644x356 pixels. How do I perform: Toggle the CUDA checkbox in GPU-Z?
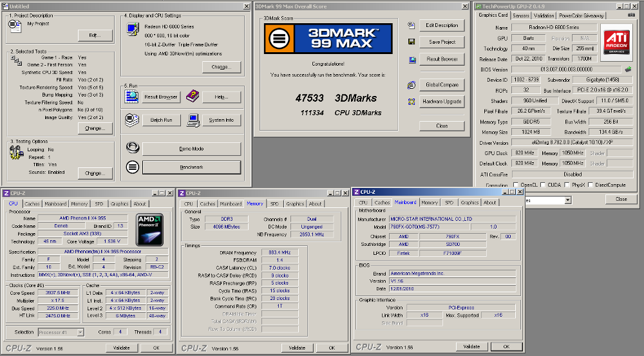tap(543, 185)
